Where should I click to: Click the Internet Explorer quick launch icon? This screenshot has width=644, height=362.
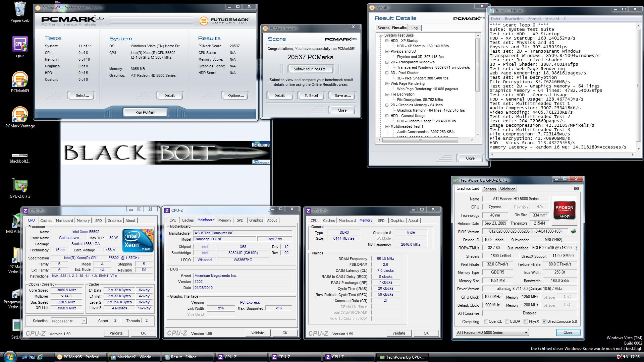tap(40, 357)
